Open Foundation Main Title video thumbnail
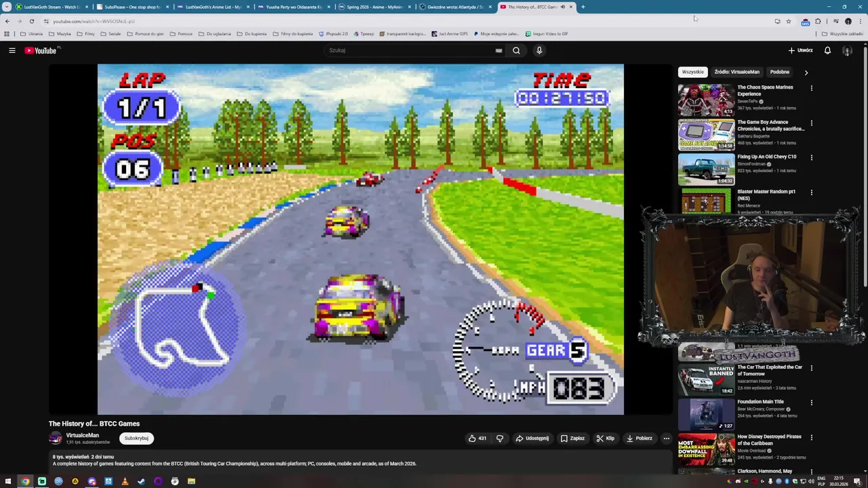The width and height of the screenshot is (868, 488). [706, 415]
